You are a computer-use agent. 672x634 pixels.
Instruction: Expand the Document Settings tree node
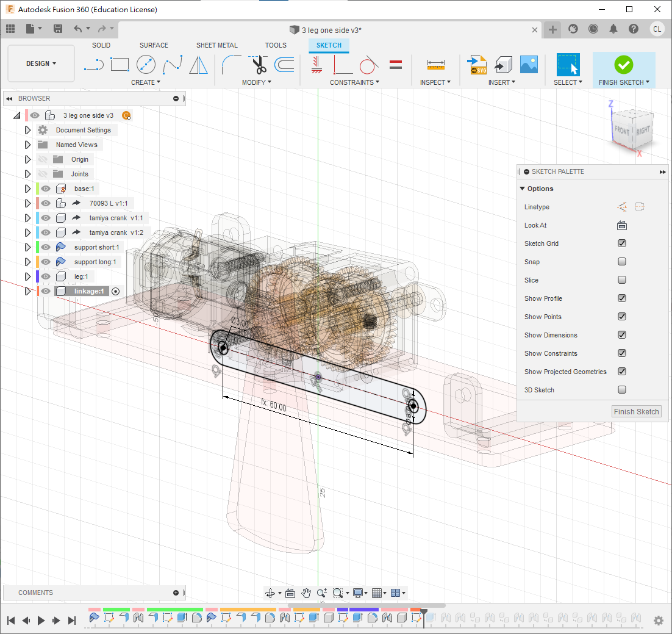27,130
